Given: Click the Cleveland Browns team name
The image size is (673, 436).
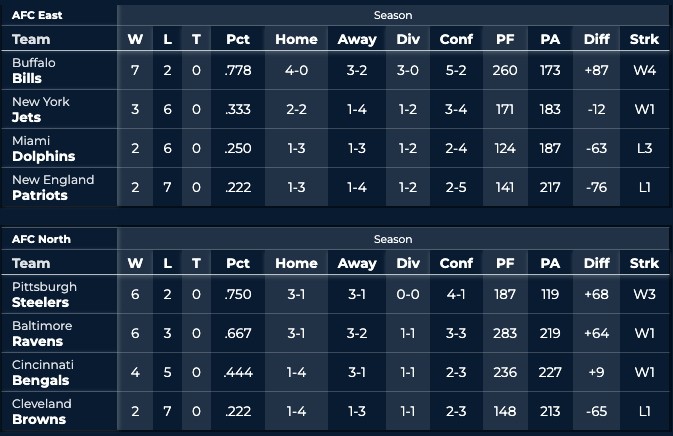Looking at the screenshot, I should point(41,411).
